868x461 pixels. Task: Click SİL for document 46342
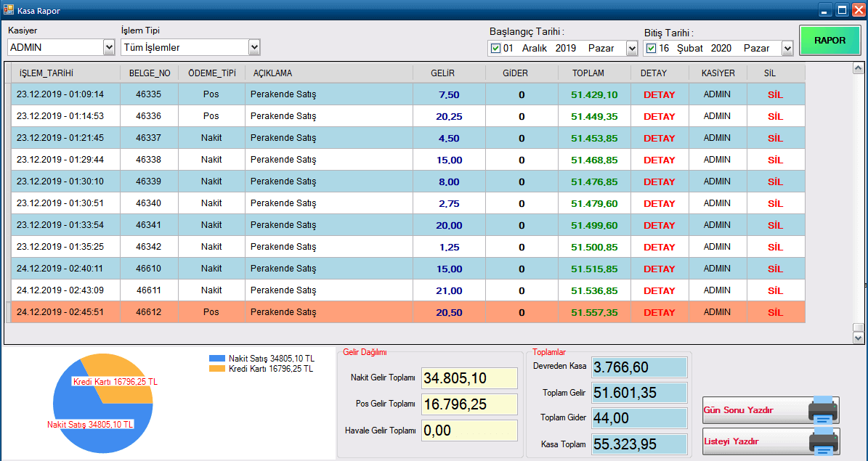point(776,247)
